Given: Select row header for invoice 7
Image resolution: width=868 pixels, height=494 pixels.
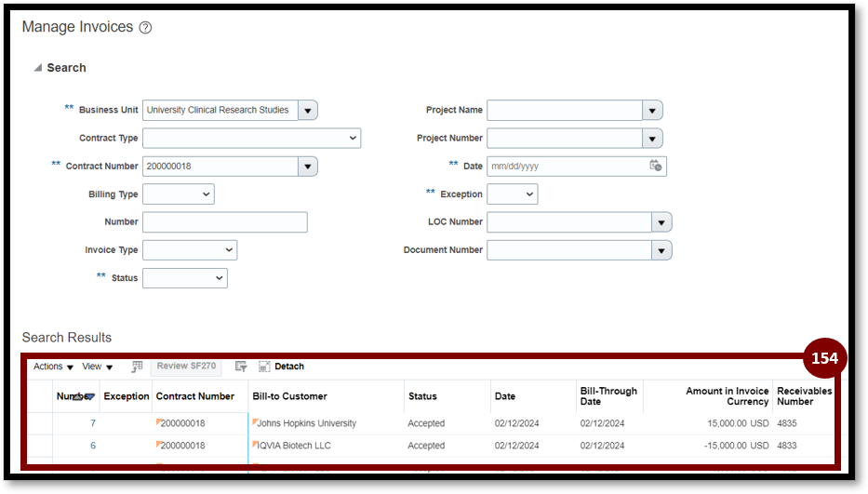Looking at the screenshot, I should coord(40,423).
